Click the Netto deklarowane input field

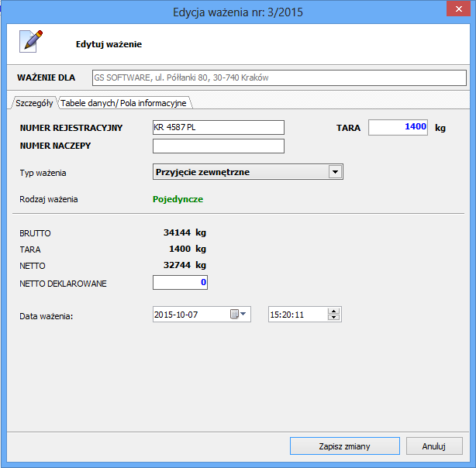click(180, 283)
